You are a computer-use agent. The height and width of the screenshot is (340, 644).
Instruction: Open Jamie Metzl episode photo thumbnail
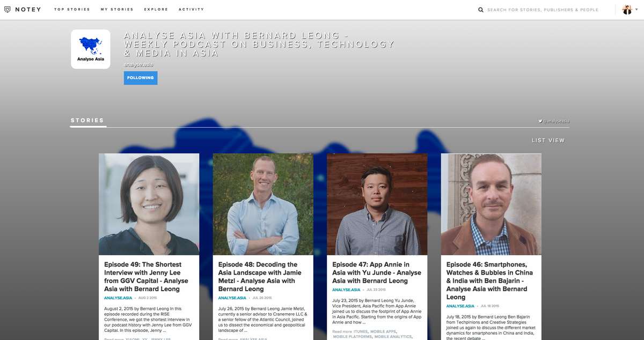(x=263, y=204)
